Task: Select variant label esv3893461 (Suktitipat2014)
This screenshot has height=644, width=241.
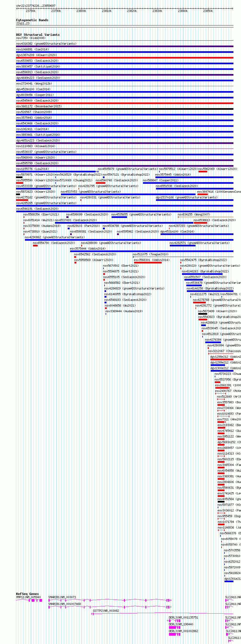Action: point(38,135)
